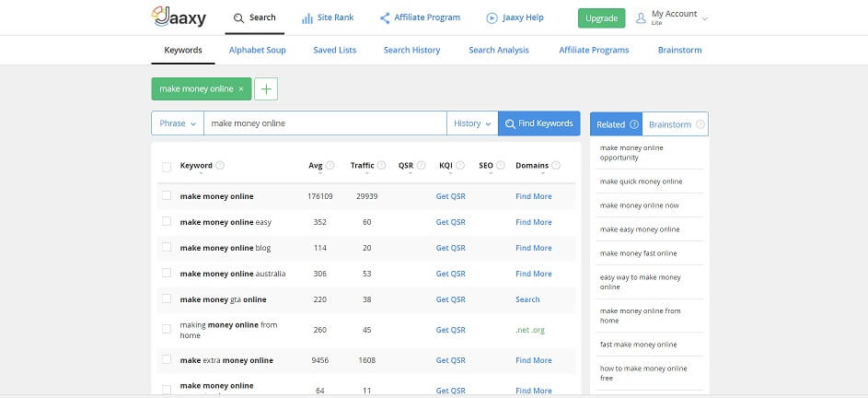Click the Avg value 176109
This screenshot has height=398, width=868.
click(x=320, y=196)
